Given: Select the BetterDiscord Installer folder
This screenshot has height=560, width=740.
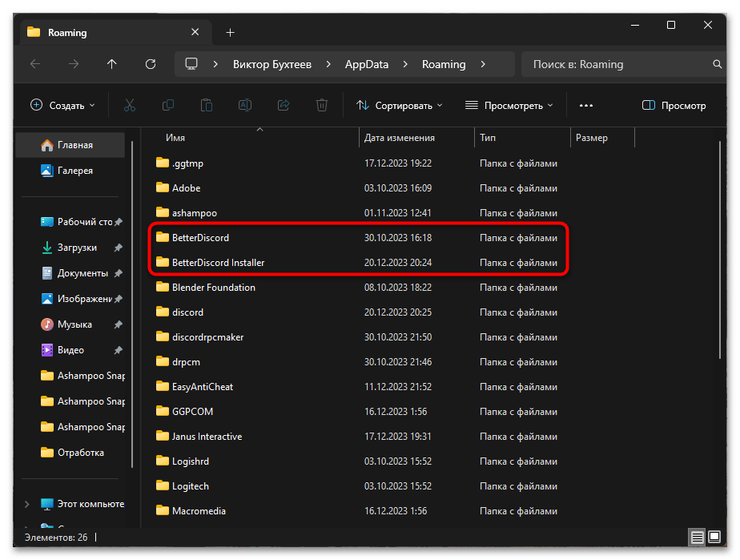Looking at the screenshot, I should pos(218,262).
